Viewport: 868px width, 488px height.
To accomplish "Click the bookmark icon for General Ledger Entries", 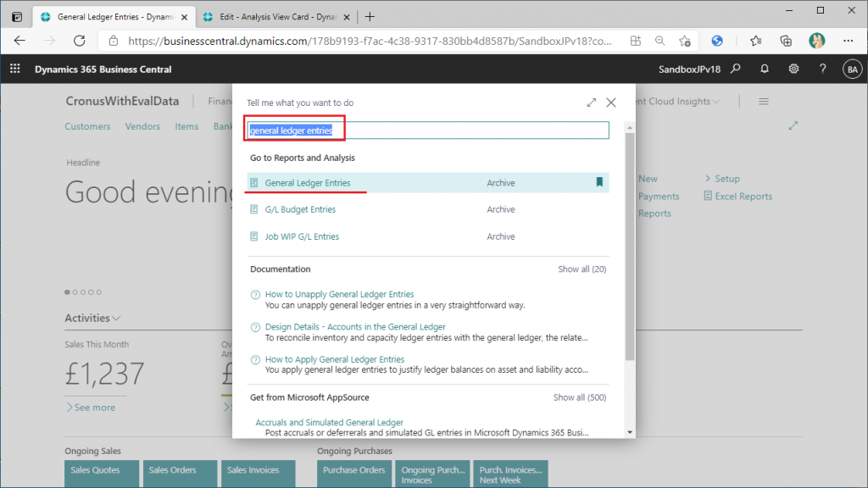I will coord(599,182).
